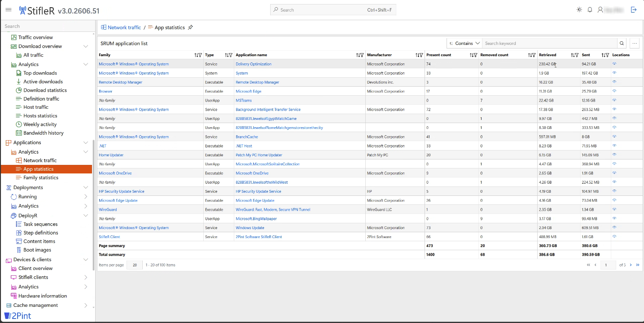This screenshot has height=323, width=644.
Task: View locations for 2Pint StifleR Client row
Action: click(614, 237)
